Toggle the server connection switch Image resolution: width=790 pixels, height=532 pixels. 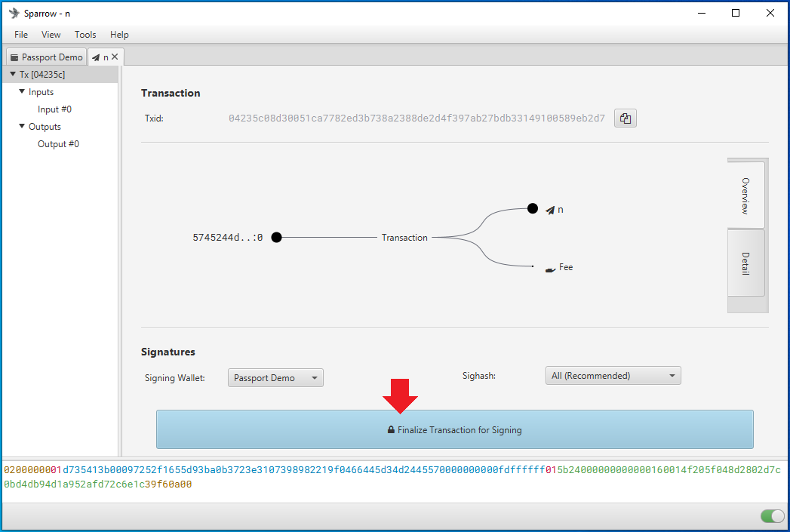[x=773, y=516]
